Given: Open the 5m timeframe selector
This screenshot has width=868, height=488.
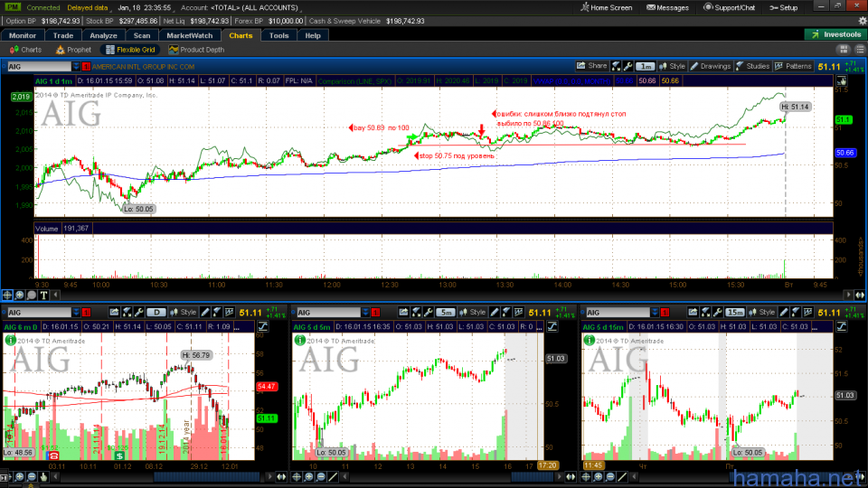Looking at the screenshot, I should (446, 313).
